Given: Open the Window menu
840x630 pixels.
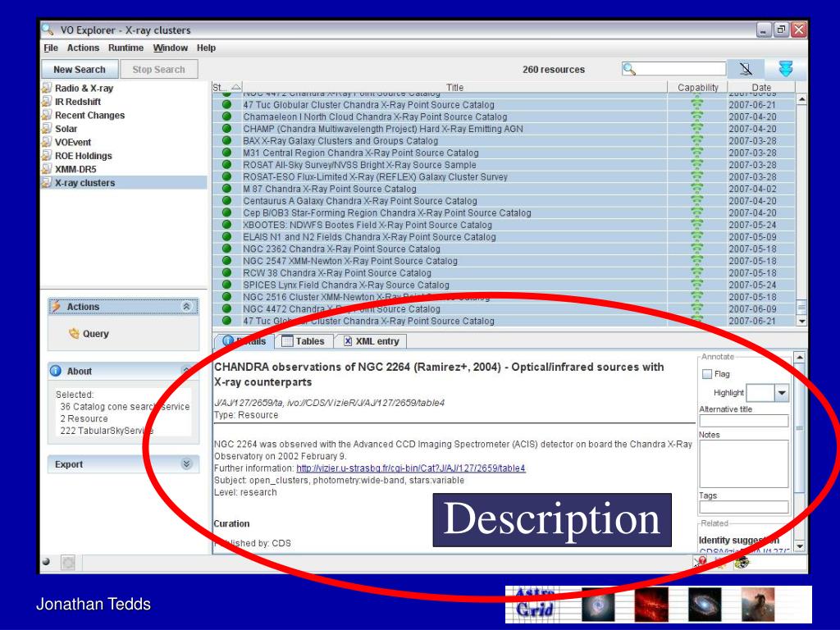Looking at the screenshot, I should pos(171,48).
